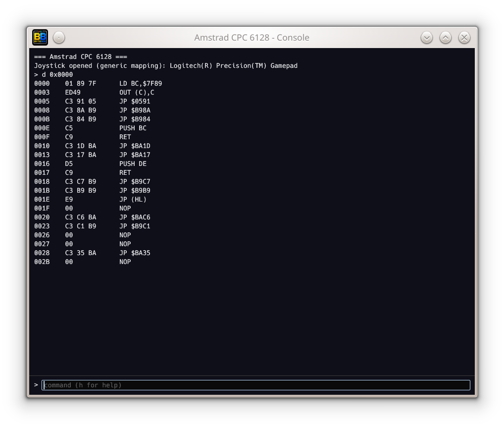Select the header line '=== Amstrad CPC 6128 ==='
504x424 pixels.
pos(81,57)
